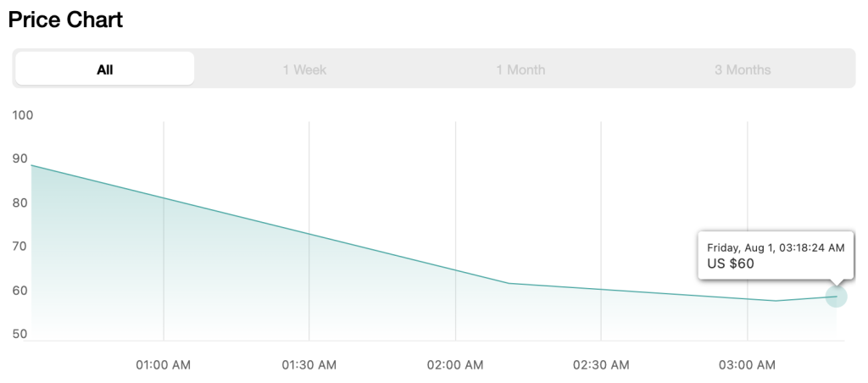Open the 3 Months range tab
The height and width of the screenshot is (383, 868).
(x=743, y=69)
